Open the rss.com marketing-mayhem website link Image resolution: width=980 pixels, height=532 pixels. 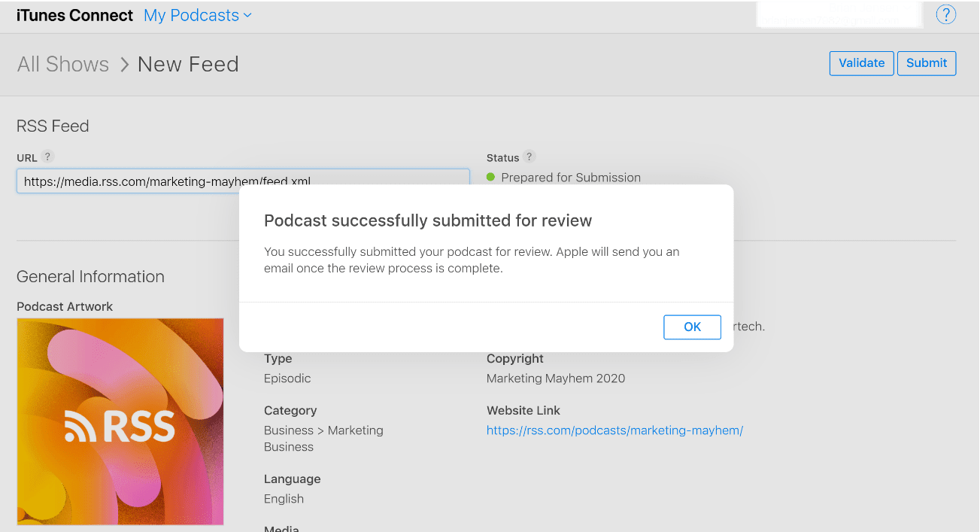point(614,430)
